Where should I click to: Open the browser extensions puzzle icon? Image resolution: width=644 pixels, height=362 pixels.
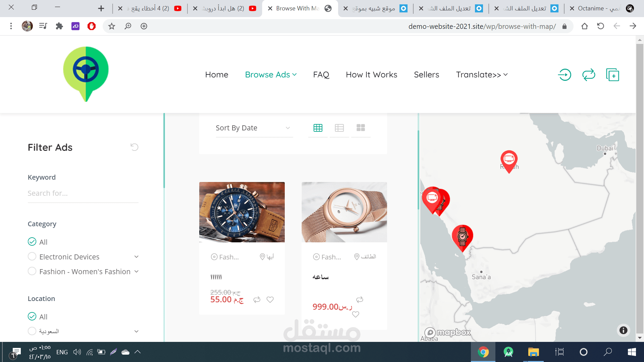[59, 26]
